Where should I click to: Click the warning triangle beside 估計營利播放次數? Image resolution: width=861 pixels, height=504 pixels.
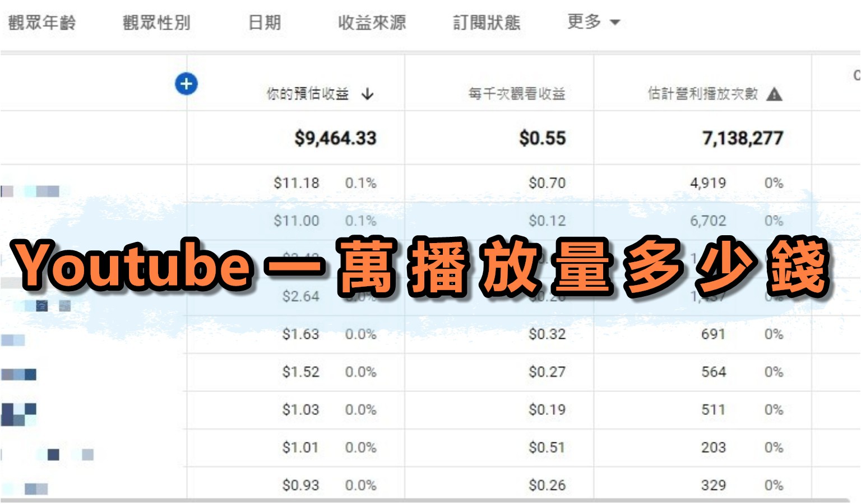coord(774,94)
